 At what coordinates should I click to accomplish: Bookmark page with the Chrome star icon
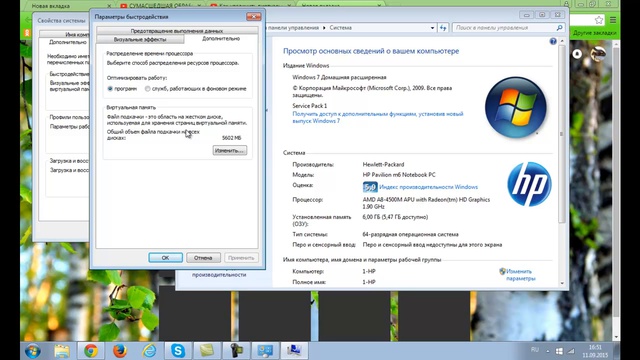(599, 20)
